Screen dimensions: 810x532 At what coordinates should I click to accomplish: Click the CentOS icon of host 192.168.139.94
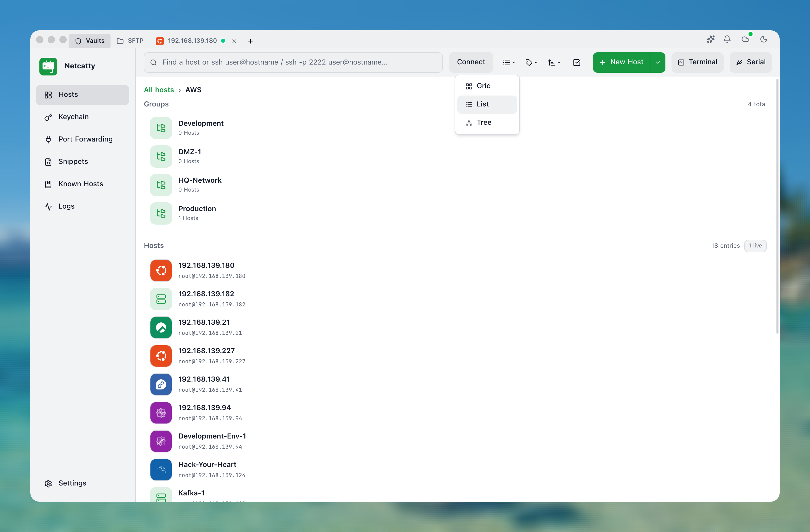(x=161, y=413)
